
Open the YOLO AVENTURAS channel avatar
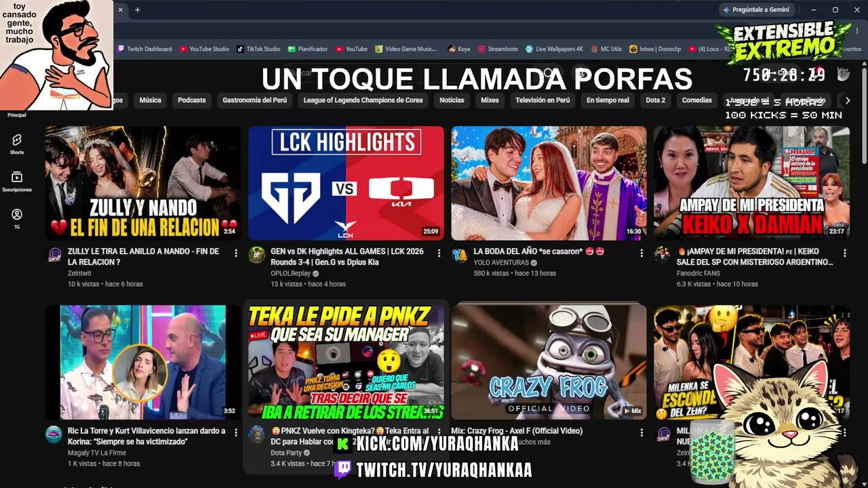(x=460, y=256)
